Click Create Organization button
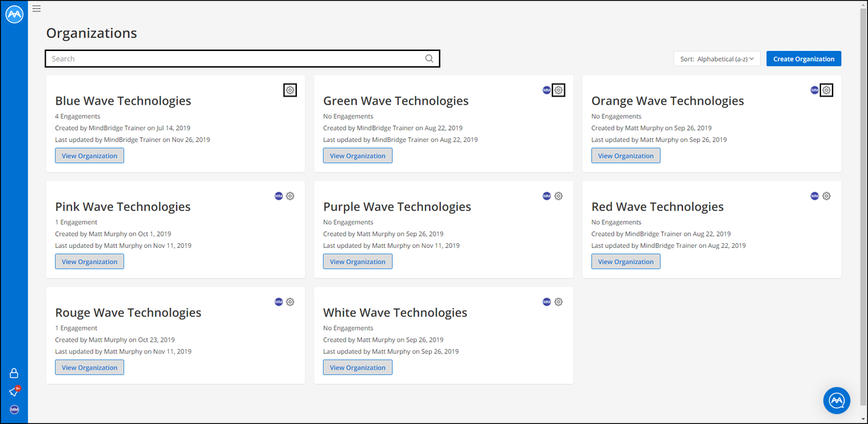Viewport: 868px width, 424px height. [x=804, y=59]
